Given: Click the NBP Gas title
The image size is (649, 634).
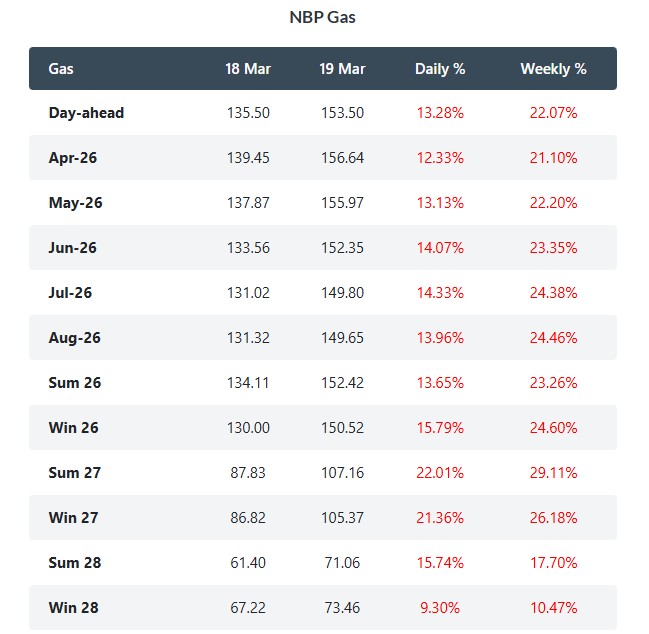Looking at the screenshot, I should [323, 16].
